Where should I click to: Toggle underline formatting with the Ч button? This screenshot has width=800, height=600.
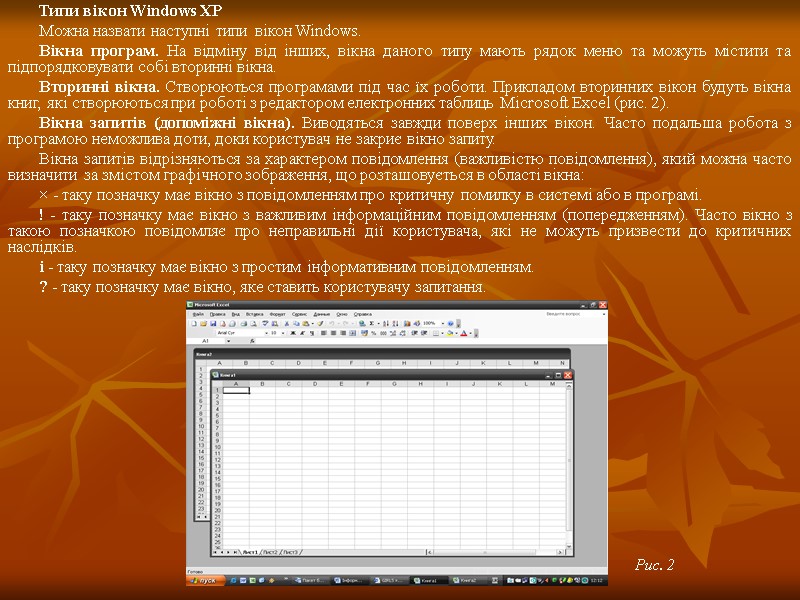[312, 332]
